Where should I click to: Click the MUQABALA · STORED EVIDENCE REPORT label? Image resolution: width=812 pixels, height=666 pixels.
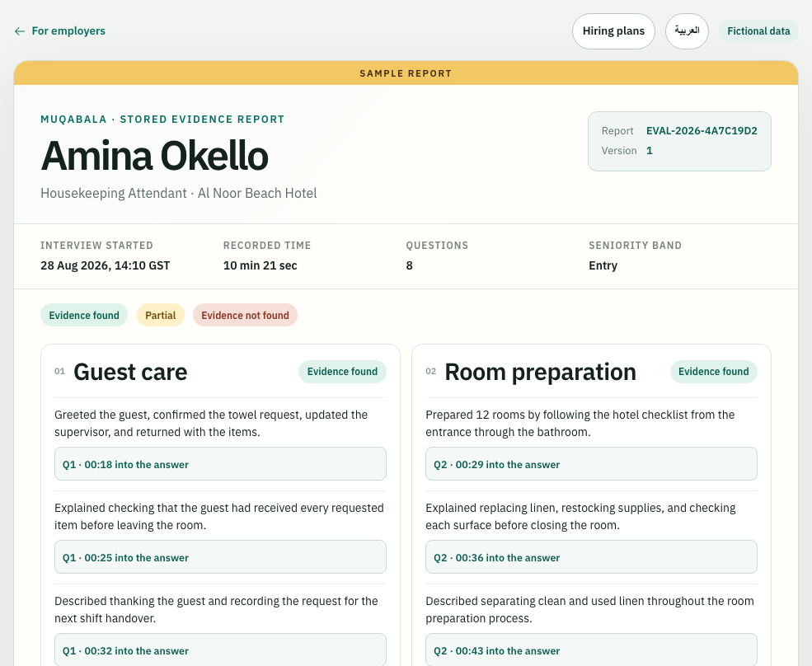tap(162, 120)
